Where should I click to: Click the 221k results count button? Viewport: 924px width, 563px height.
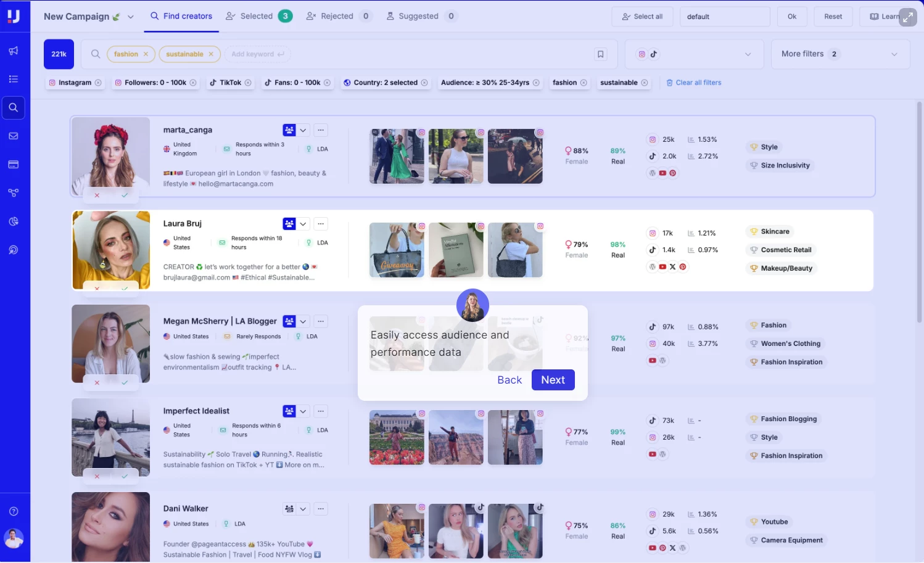[59, 54]
